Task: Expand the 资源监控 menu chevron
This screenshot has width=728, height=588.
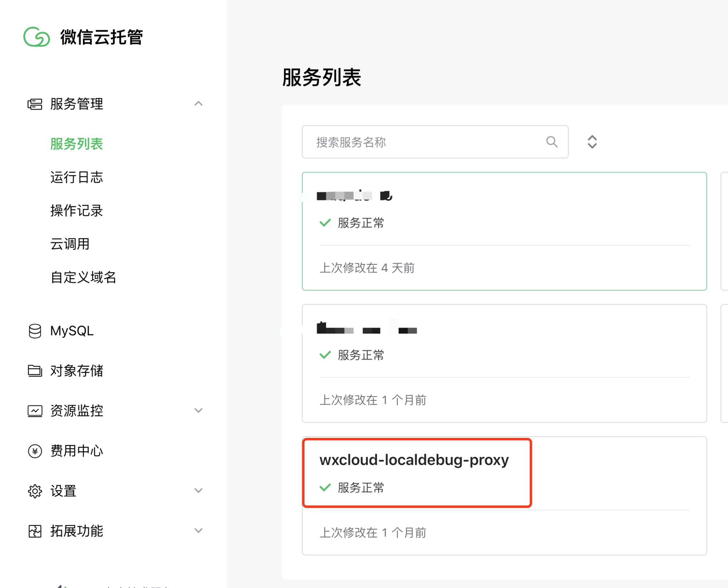Action: tap(198, 411)
